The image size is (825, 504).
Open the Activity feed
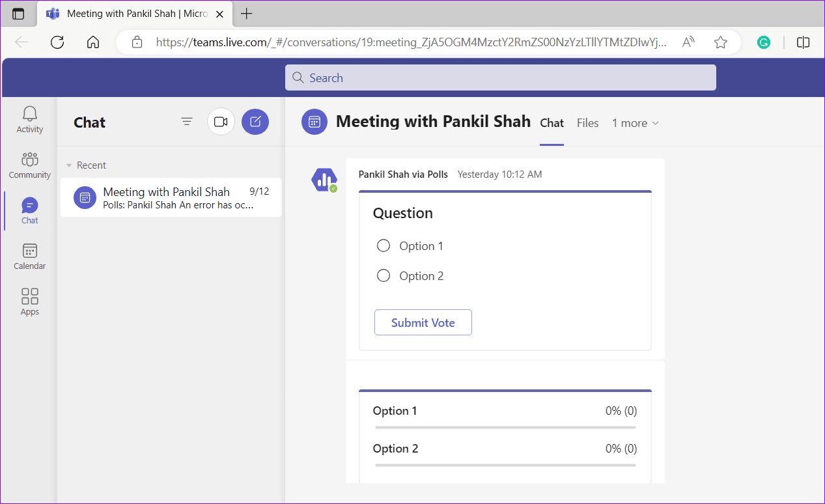pos(29,119)
